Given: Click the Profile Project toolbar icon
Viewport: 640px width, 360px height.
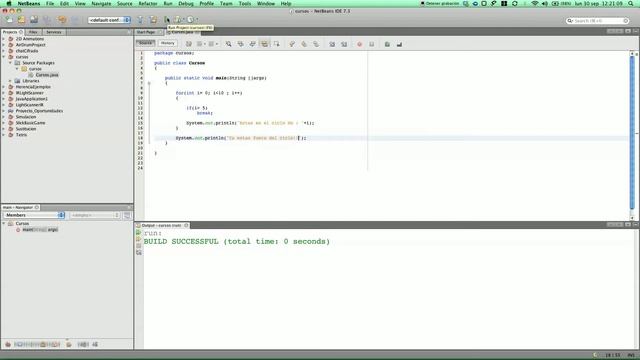Looking at the screenshot, I should [x=191, y=20].
